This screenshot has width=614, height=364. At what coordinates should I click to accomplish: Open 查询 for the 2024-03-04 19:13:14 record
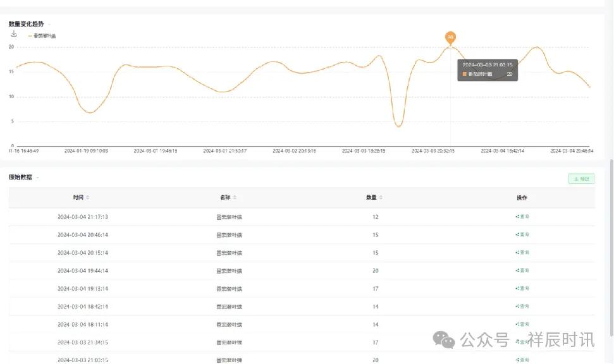coord(522,288)
